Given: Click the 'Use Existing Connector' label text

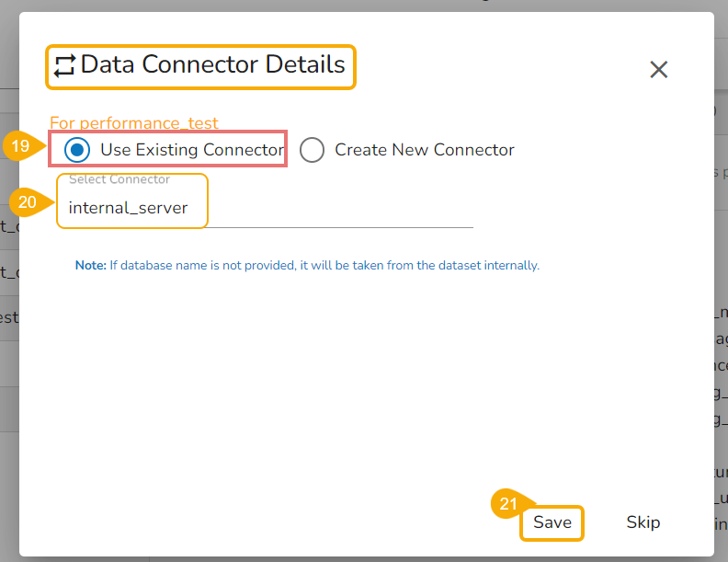Looking at the screenshot, I should [x=192, y=150].
